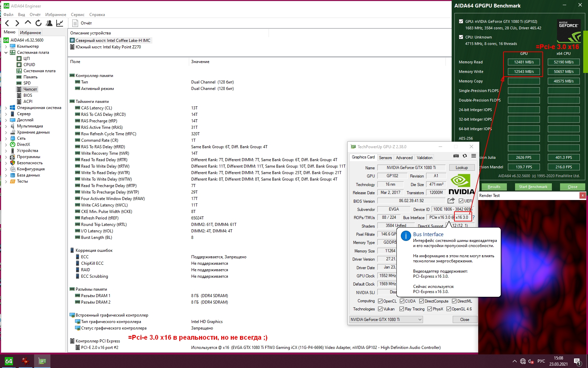Open the GPU-Z hamburger menu
The height and width of the screenshot is (368, 588).
(x=473, y=156)
